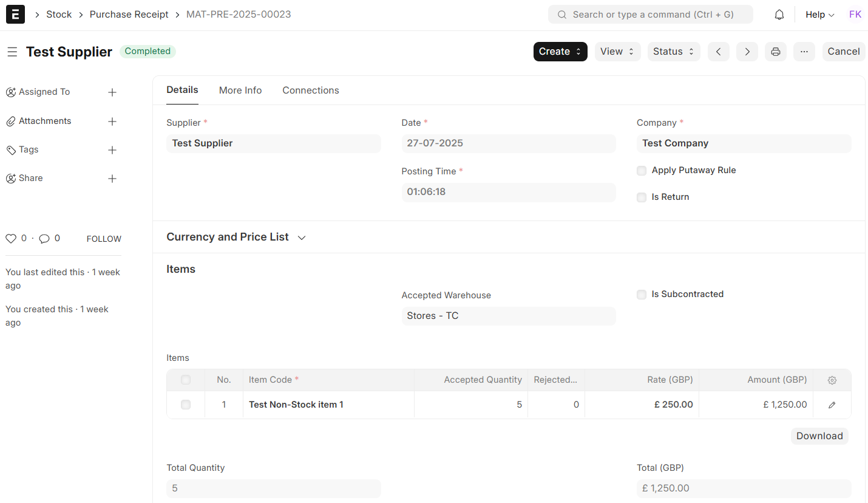Image resolution: width=868 pixels, height=503 pixels.
Task: Switch to the More Info tab
Action: click(x=240, y=91)
